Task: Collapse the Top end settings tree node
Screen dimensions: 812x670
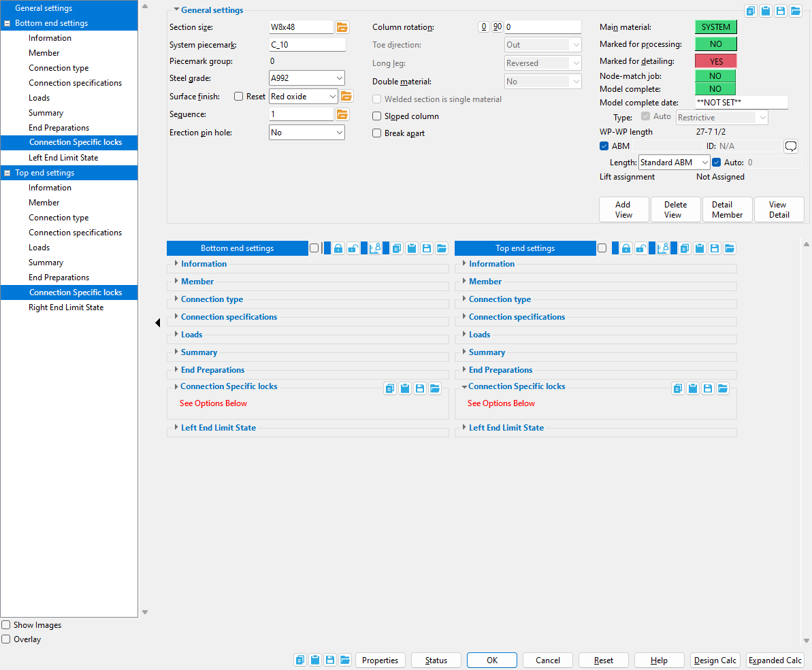Action: pos(7,173)
